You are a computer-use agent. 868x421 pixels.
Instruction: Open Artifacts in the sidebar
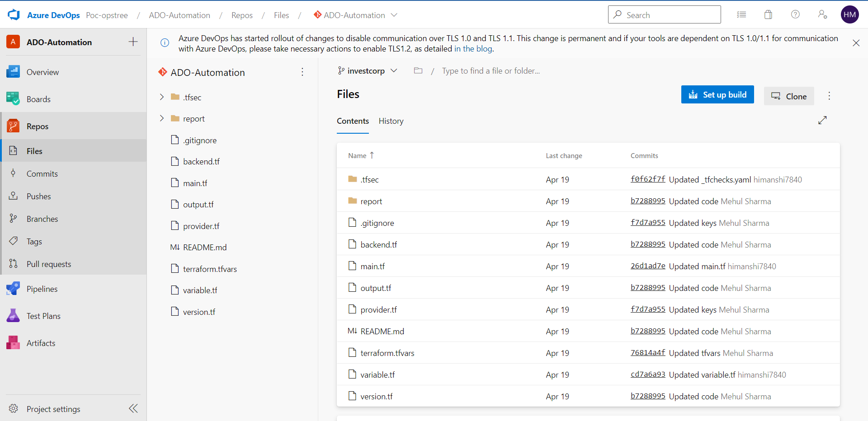(73, 343)
